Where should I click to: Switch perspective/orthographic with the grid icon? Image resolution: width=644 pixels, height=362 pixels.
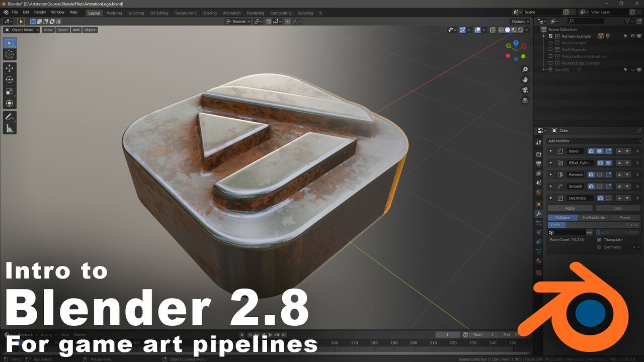[x=525, y=101]
